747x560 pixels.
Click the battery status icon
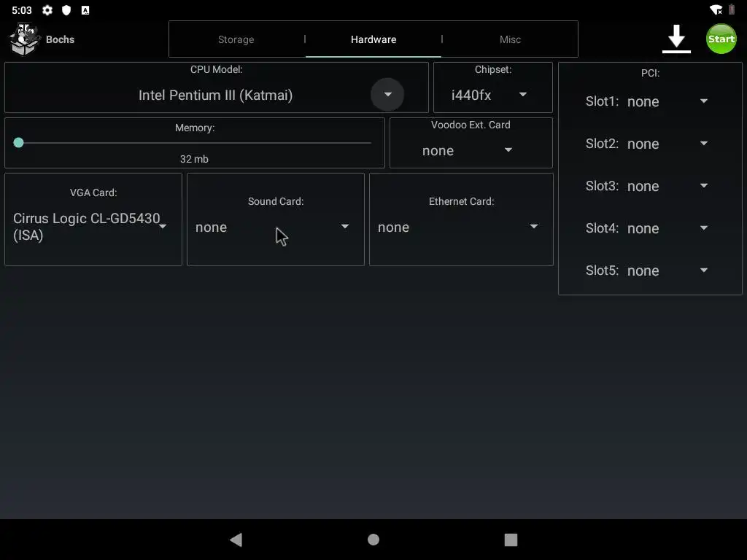point(732,9)
